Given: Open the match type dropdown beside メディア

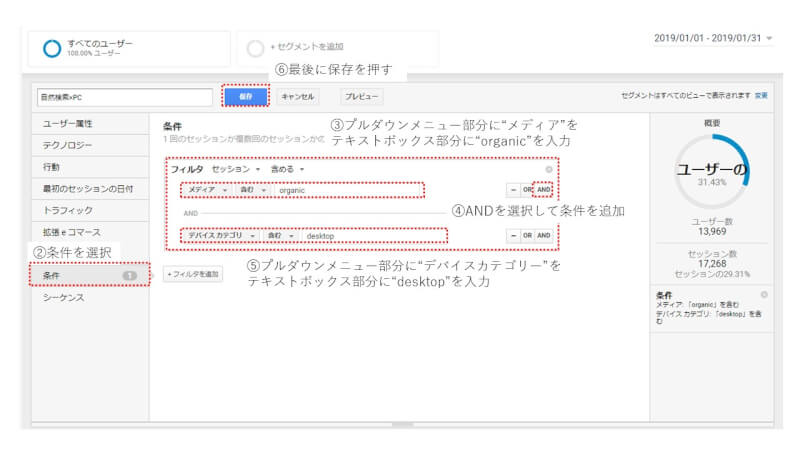Looking at the screenshot, I should (x=253, y=190).
